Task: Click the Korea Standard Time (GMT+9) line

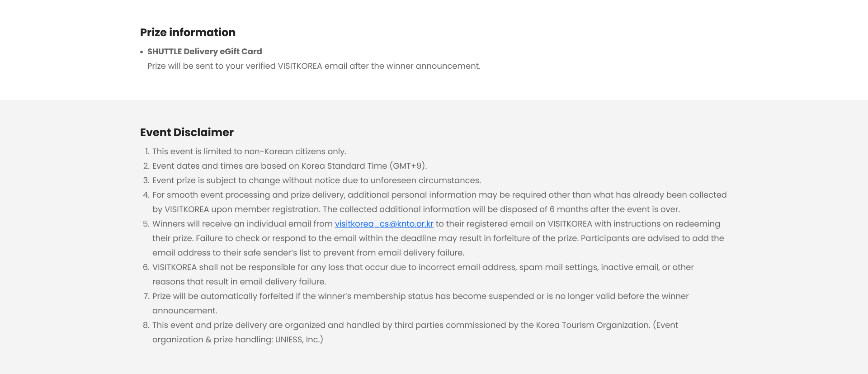Action: point(289,166)
